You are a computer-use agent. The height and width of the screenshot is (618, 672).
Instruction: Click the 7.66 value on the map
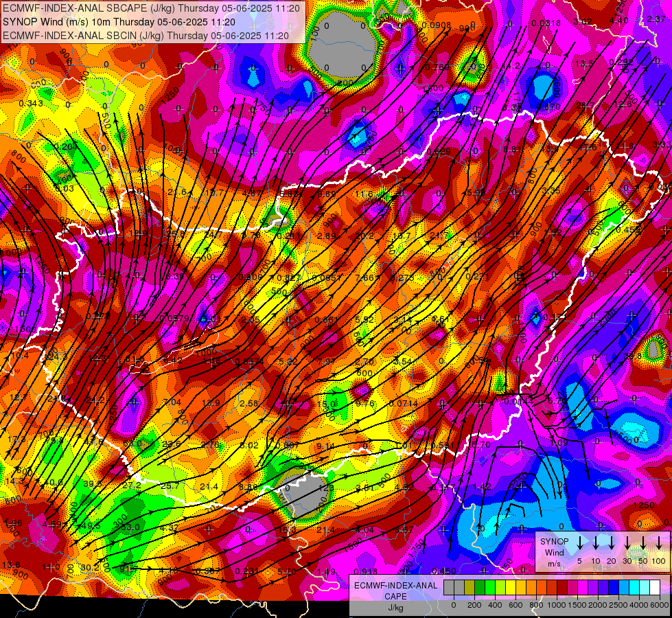point(364,277)
